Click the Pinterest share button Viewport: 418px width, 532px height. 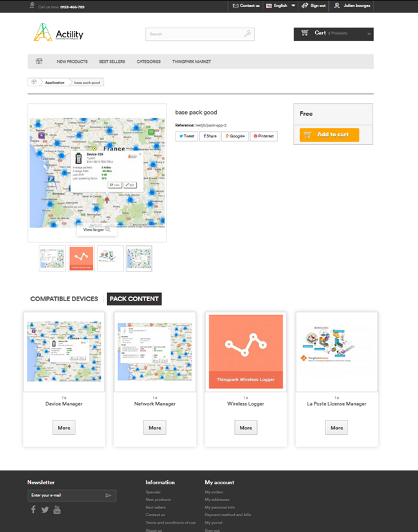[264, 136]
